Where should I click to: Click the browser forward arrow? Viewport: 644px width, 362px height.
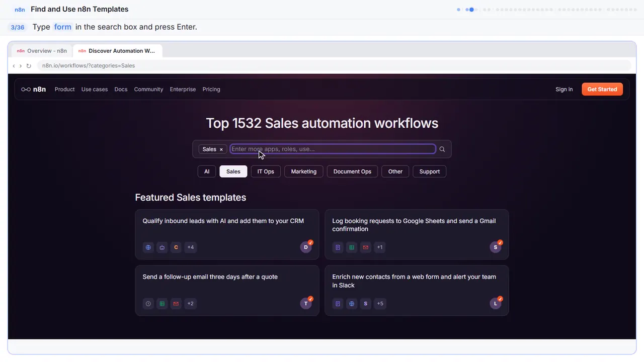pyautogui.click(x=21, y=66)
